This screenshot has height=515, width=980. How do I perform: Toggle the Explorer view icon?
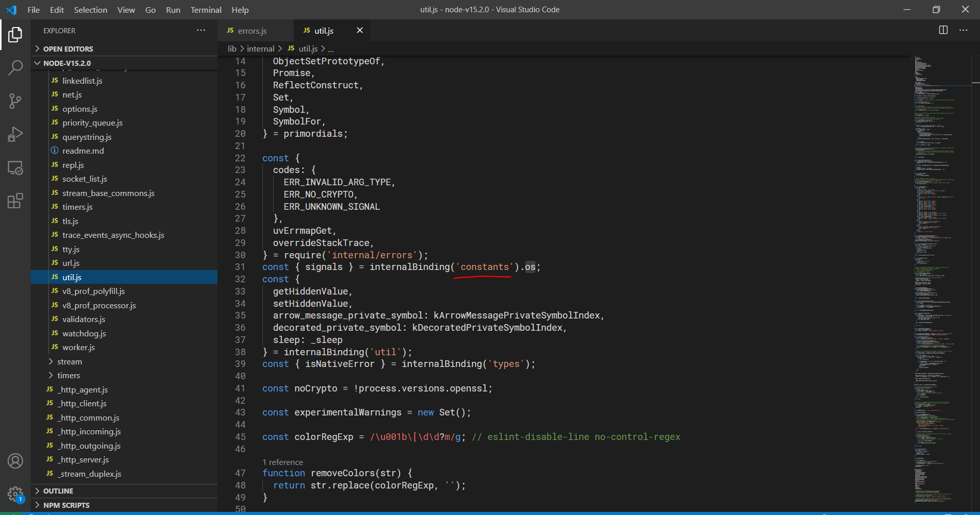point(15,35)
